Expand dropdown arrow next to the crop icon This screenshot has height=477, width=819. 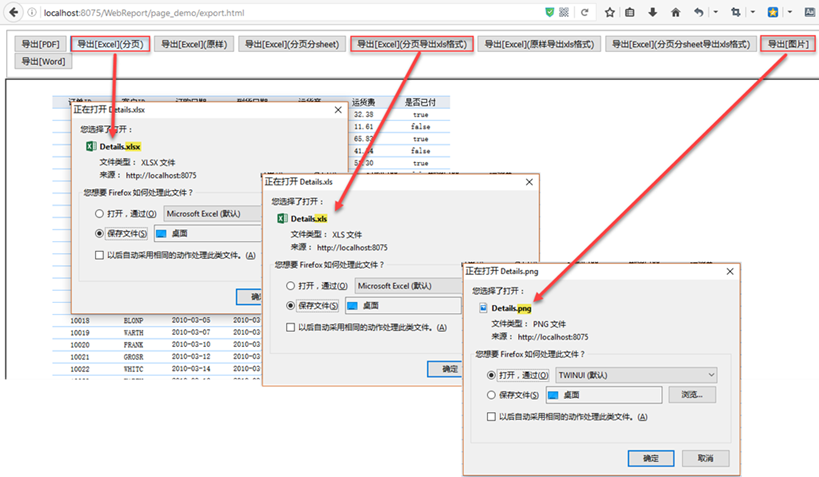pos(753,12)
